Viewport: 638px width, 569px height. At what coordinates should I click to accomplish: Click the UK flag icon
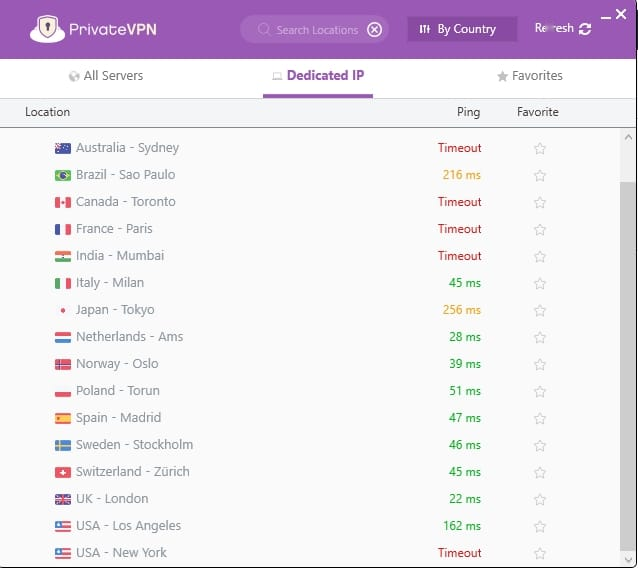[63, 499]
